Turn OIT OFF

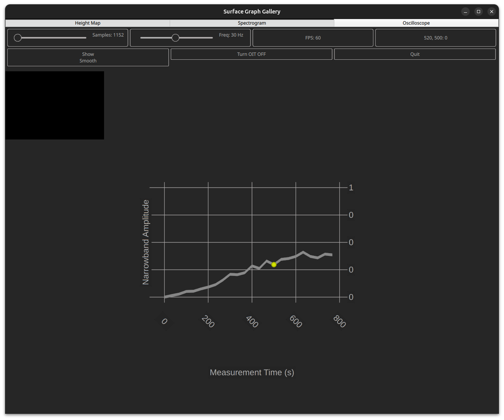[x=251, y=54]
